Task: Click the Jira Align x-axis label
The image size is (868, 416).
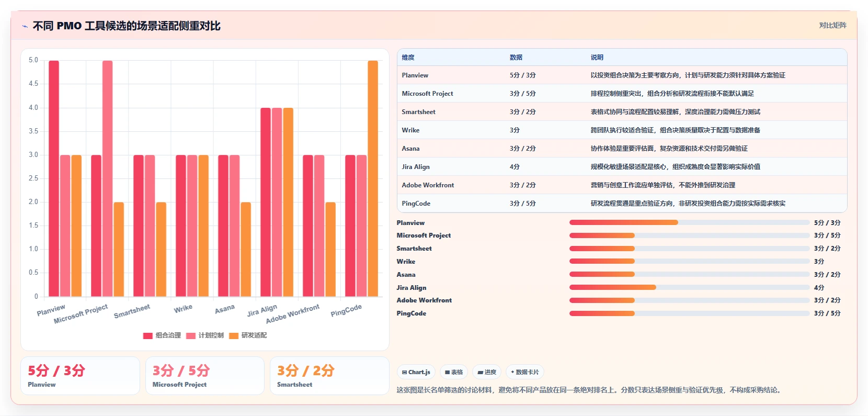Action: coord(262,311)
